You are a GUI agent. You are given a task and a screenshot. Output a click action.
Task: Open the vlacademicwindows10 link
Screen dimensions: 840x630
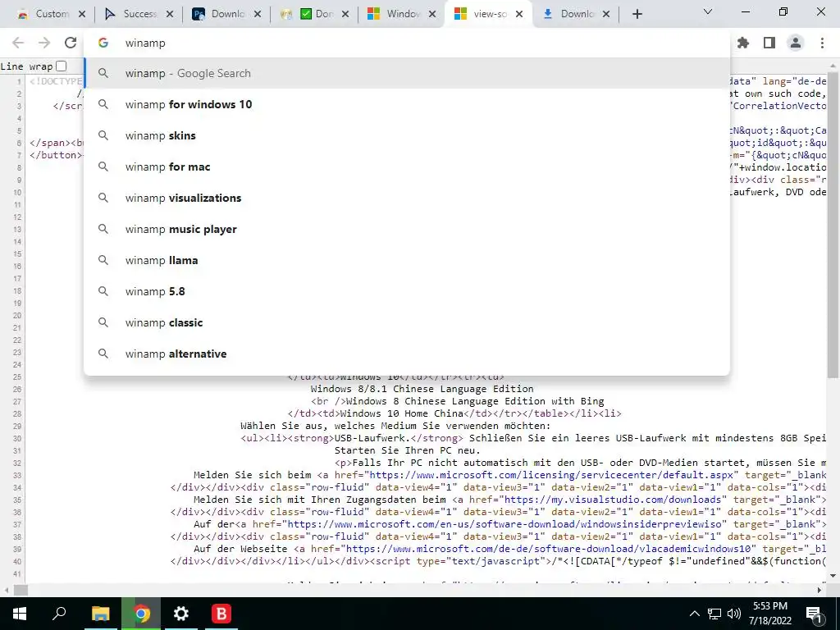pos(549,549)
